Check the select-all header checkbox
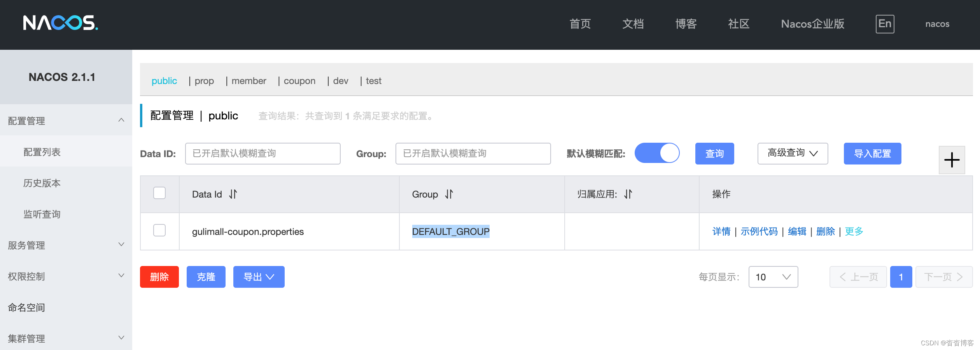980x350 pixels. [x=159, y=193]
